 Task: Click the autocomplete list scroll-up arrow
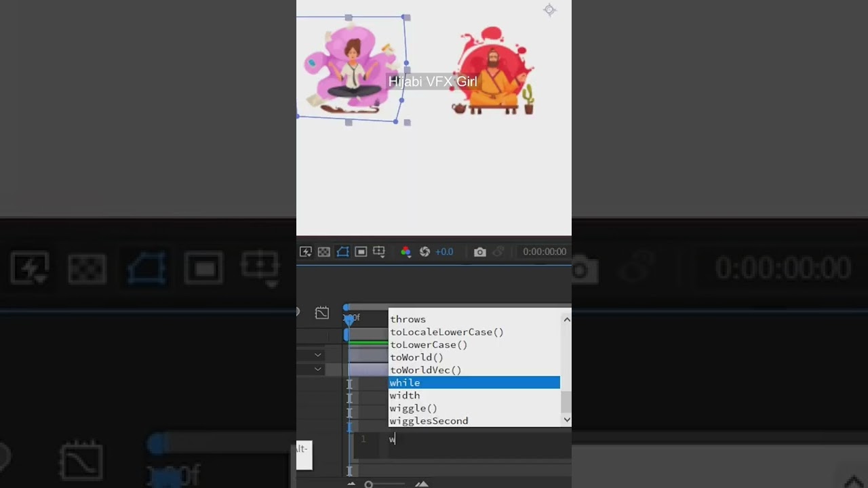pyautogui.click(x=566, y=319)
